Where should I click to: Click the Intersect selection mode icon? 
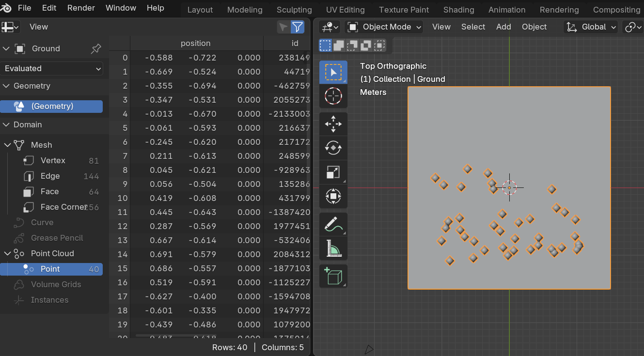379,46
